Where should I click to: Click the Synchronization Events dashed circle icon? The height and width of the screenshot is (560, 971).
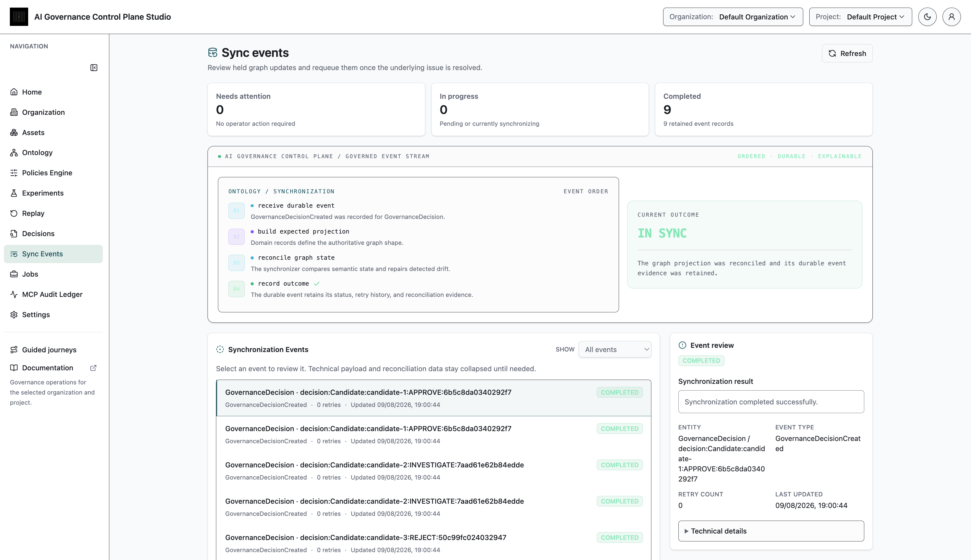pos(220,349)
